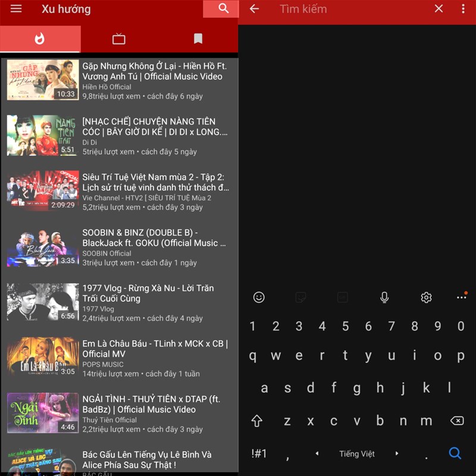Open the hamburger navigation menu
The image size is (476, 476).
click(x=16, y=9)
